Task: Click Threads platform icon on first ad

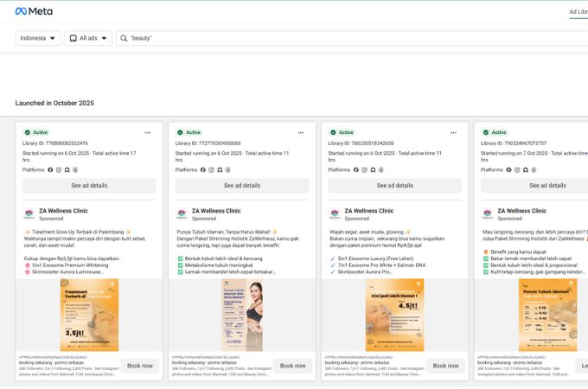Action: (x=75, y=169)
